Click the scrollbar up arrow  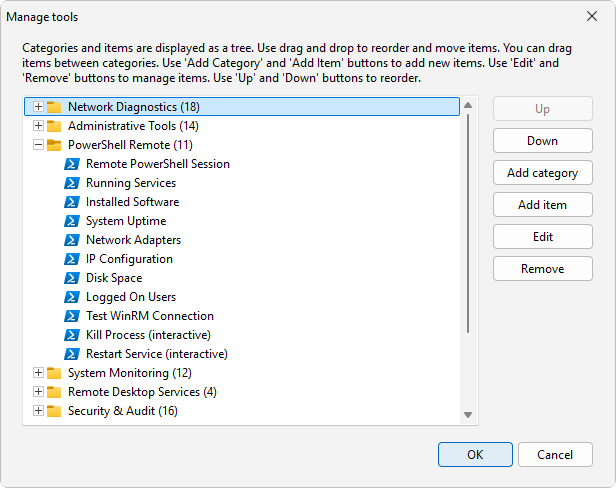[468, 105]
